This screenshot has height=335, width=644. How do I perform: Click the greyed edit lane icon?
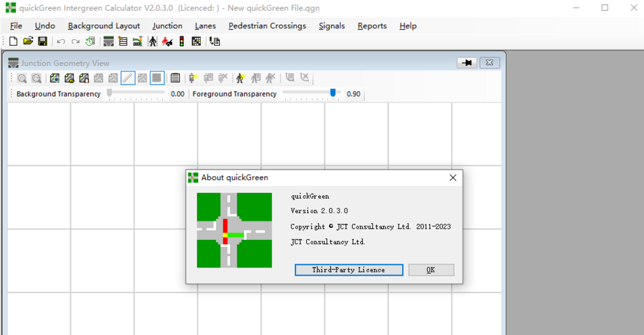click(x=208, y=78)
